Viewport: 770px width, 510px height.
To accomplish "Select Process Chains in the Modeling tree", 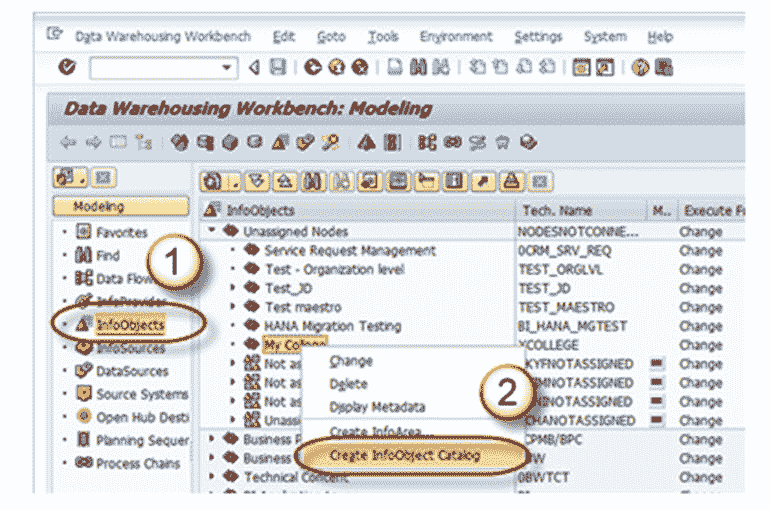I will pos(138,463).
